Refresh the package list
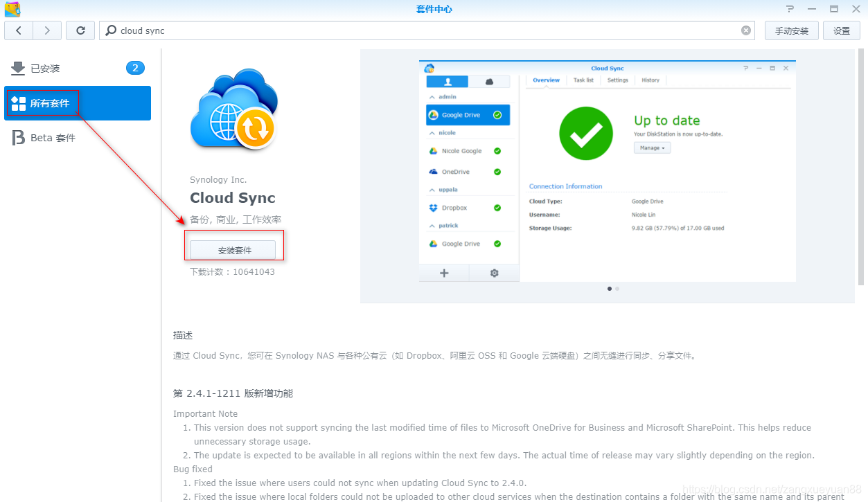868x502 pixels. click(80, 30)
